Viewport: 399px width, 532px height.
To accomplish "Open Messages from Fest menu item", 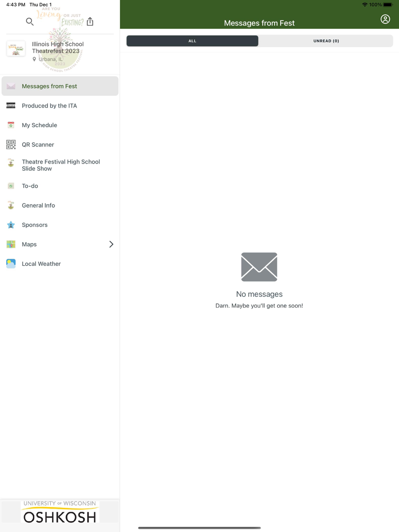I will pos(60,86).
